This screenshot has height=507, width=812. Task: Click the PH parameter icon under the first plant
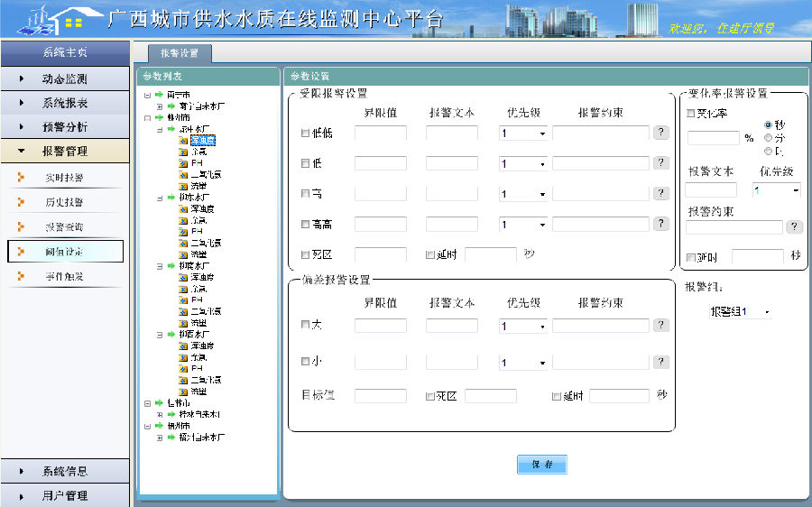pyautogui.click(x=183, y=163)
